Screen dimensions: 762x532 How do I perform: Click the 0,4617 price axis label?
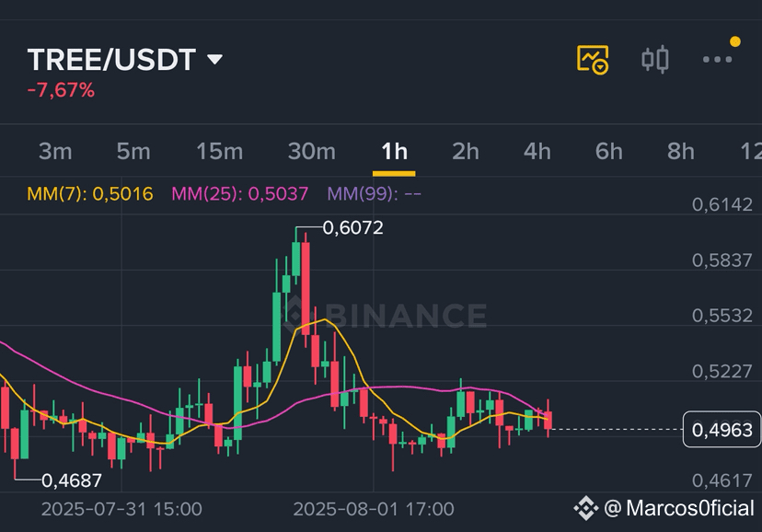point(722,481)
